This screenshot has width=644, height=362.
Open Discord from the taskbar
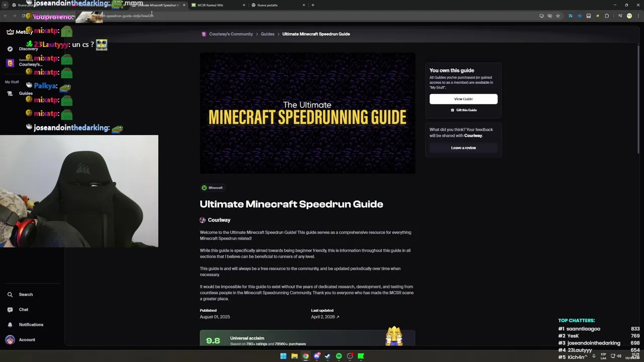pos(316,356)
